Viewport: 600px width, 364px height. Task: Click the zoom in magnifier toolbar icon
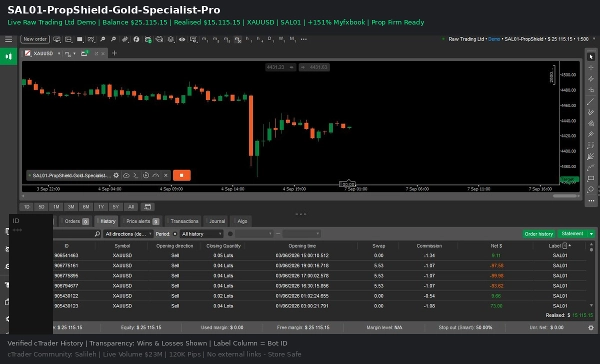coord(103,39)
